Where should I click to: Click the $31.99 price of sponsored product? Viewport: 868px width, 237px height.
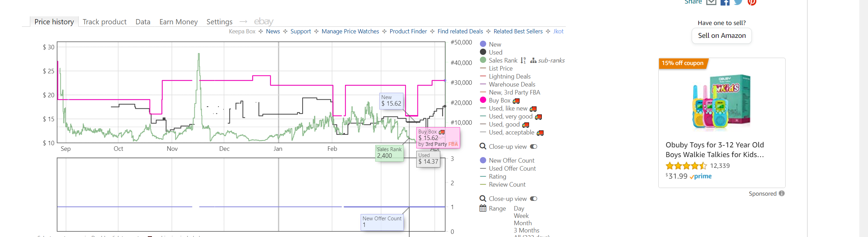click(676, 176)
